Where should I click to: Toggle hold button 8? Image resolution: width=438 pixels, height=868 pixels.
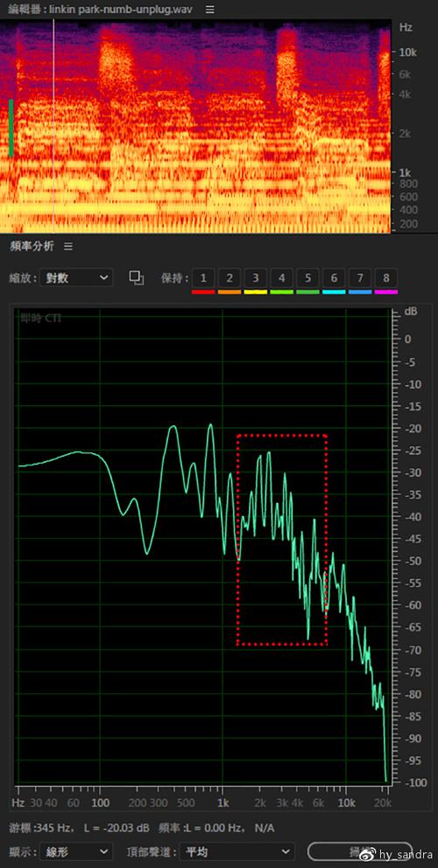tap(386, 278)
